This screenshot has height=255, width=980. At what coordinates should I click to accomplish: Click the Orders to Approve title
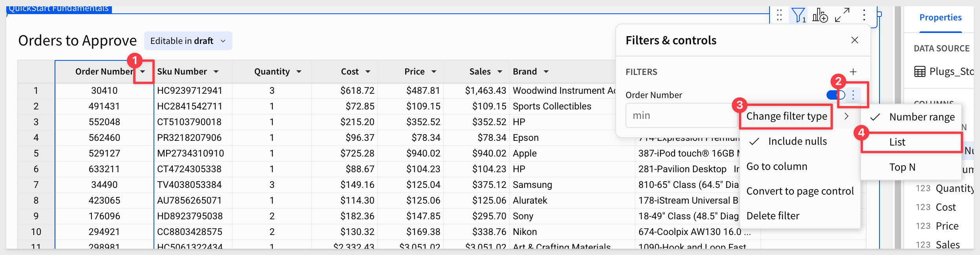click(77, 40)
